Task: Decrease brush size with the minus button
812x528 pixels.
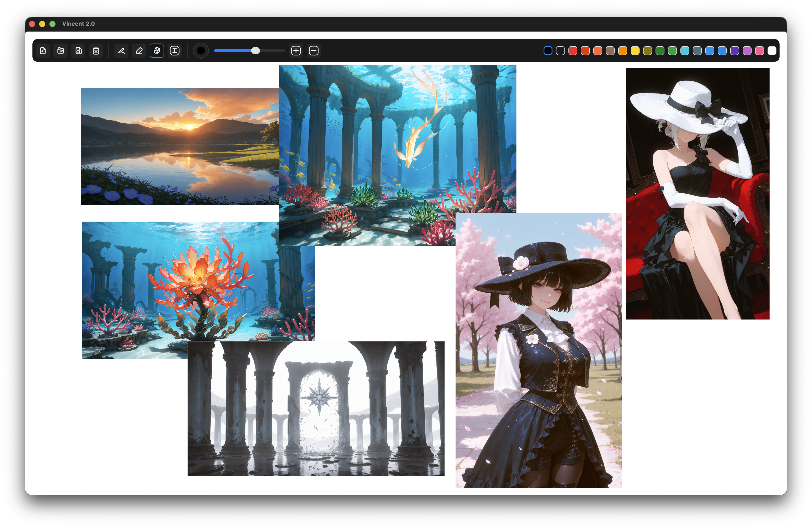Action: pyautogui.click(x=314, y=51)
